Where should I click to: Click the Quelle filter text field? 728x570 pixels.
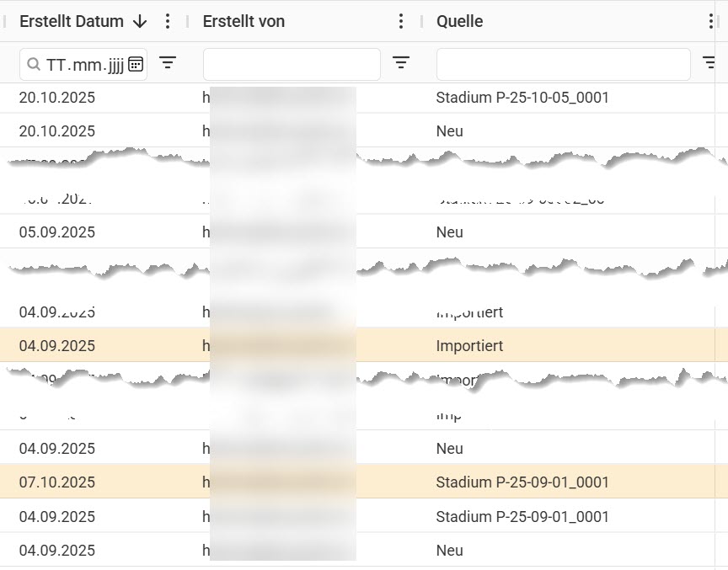[x=563, y=64]
